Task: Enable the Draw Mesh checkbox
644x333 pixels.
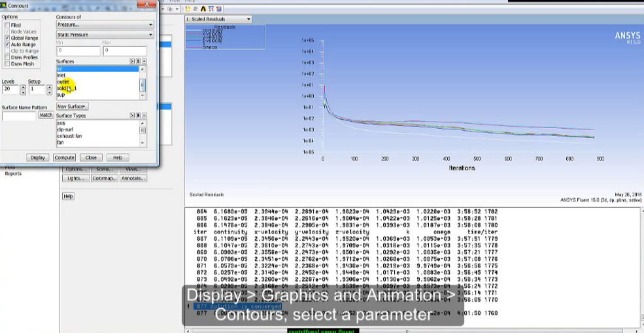Action: point(7,64)
